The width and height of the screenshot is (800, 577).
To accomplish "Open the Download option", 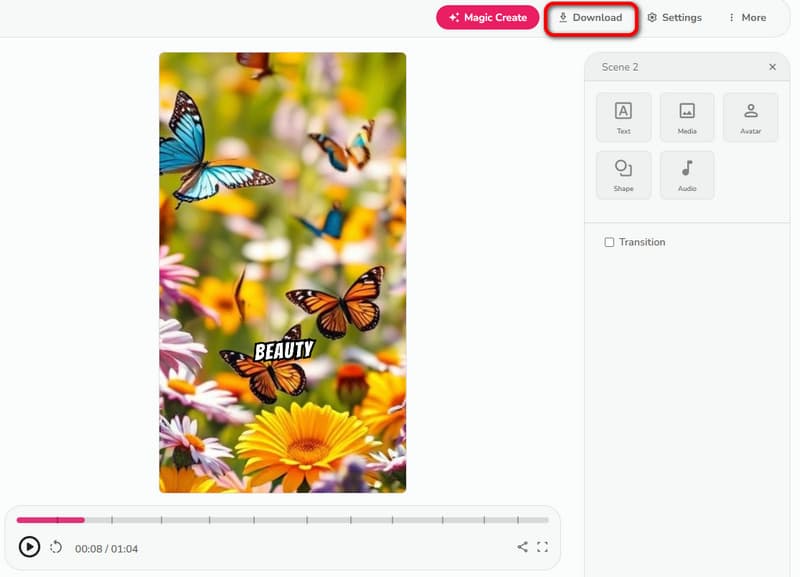I will 592,17.
